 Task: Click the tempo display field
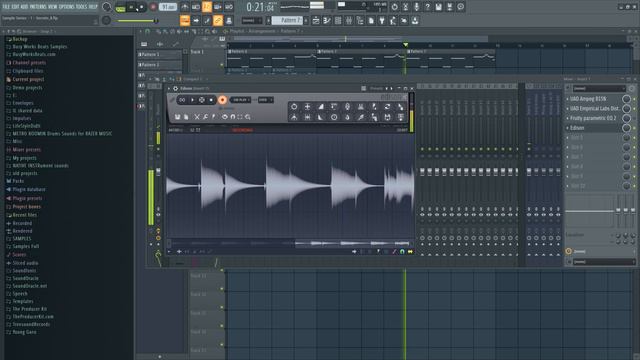point(168,7)
